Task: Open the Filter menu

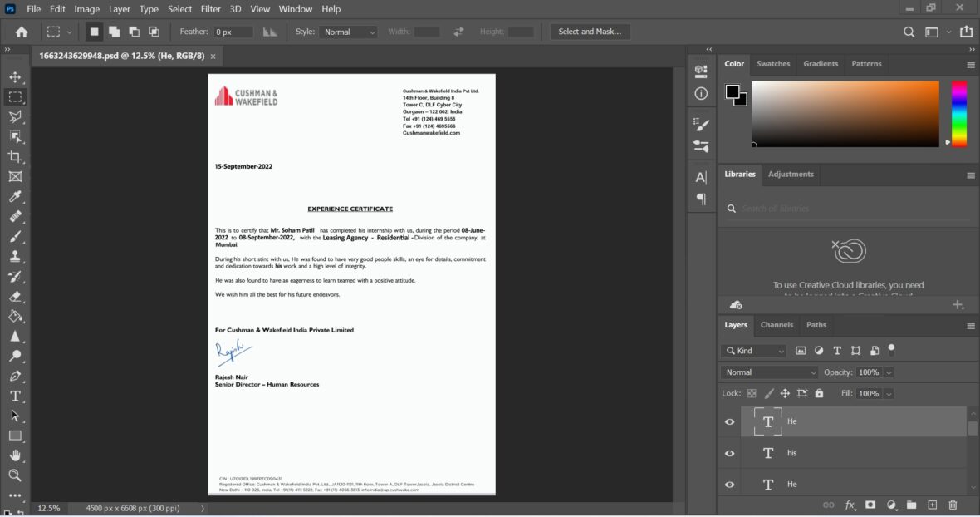Action: (x=210, y=9)
